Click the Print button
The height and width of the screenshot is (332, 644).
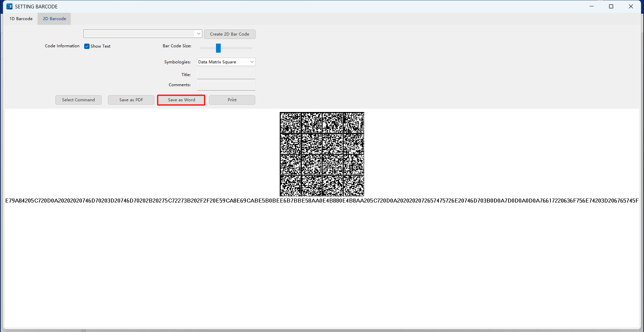coord(232,100)
